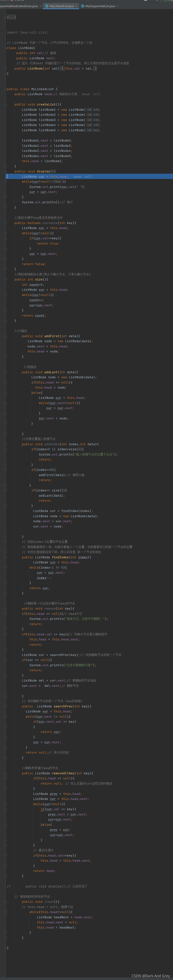Expand the folded /.../ comment block

point(11,17)
